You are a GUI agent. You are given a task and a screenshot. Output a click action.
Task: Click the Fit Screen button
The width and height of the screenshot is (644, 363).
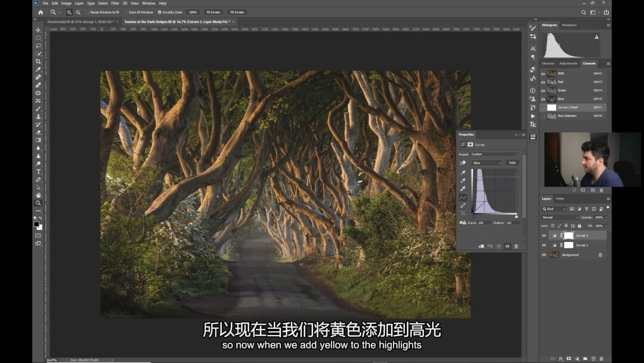(x=213, y=13)
